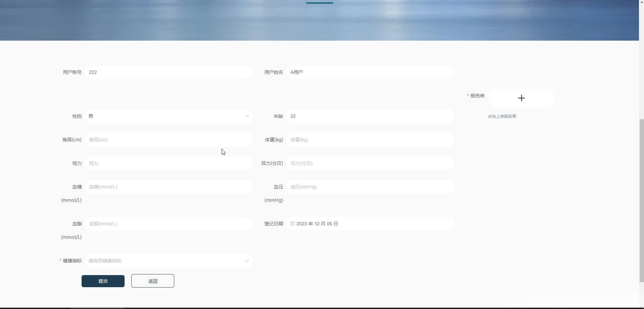Screen dimensions: 644x309
Task: Open the calendar icon in 登记日期 field
Action: [x=292, y=223]
